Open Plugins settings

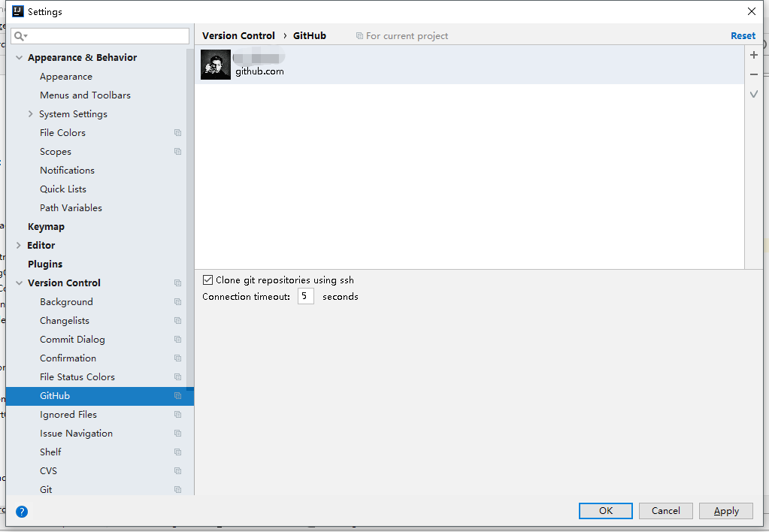coord(45,264)
